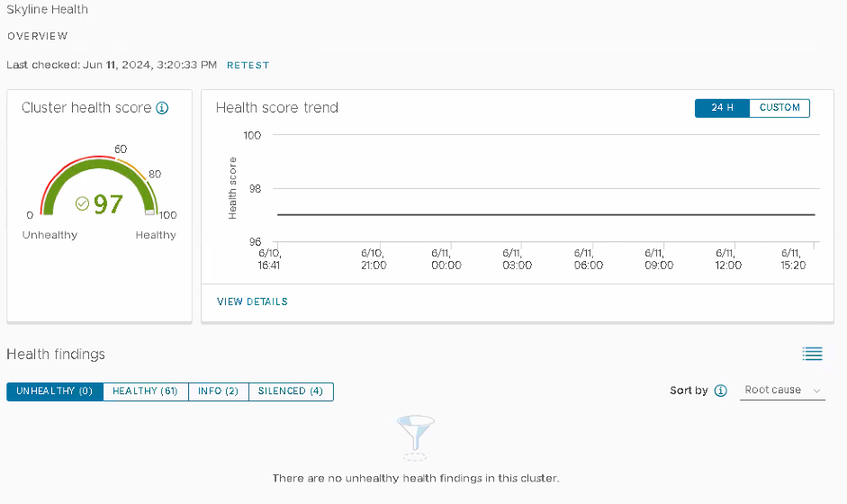Click the Sort by info icon

pos(720,391)
